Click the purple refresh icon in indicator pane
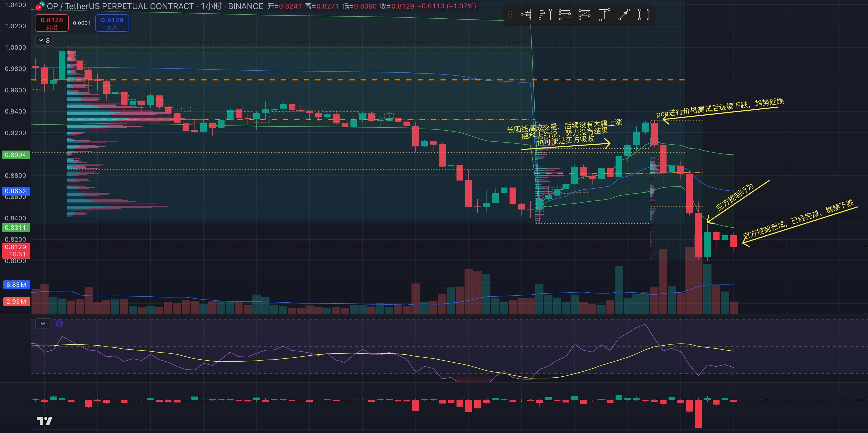 pyautogui.click(x=59, y=324)
